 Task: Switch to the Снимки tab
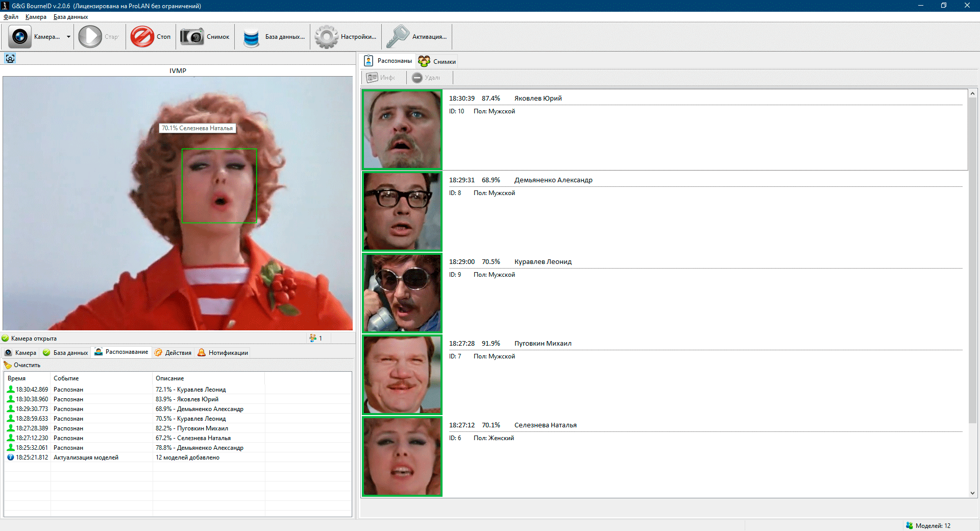[437, 62]
